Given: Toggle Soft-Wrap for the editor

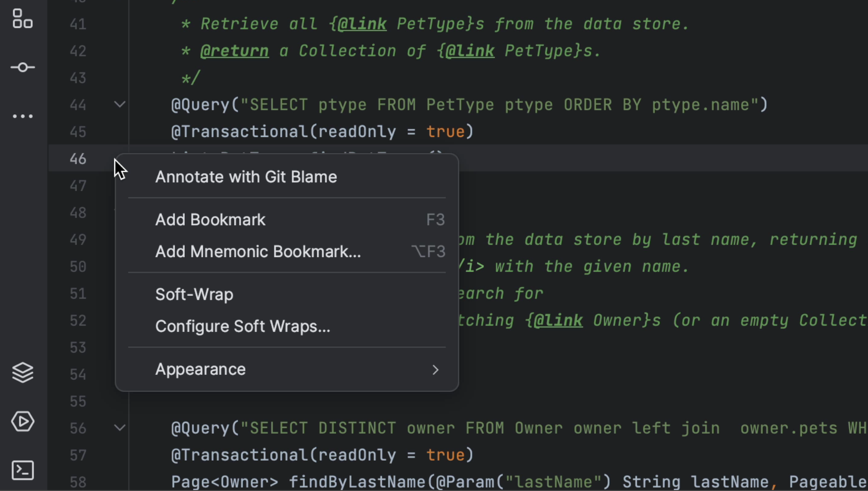Looking at the screenshot, I should (193, 294).
